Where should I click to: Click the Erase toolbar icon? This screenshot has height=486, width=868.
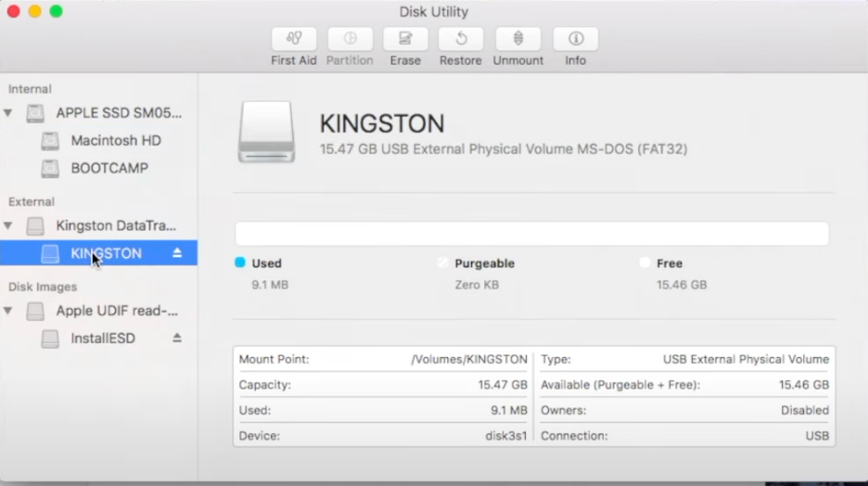pyautogui.click(x=405, y=39)
